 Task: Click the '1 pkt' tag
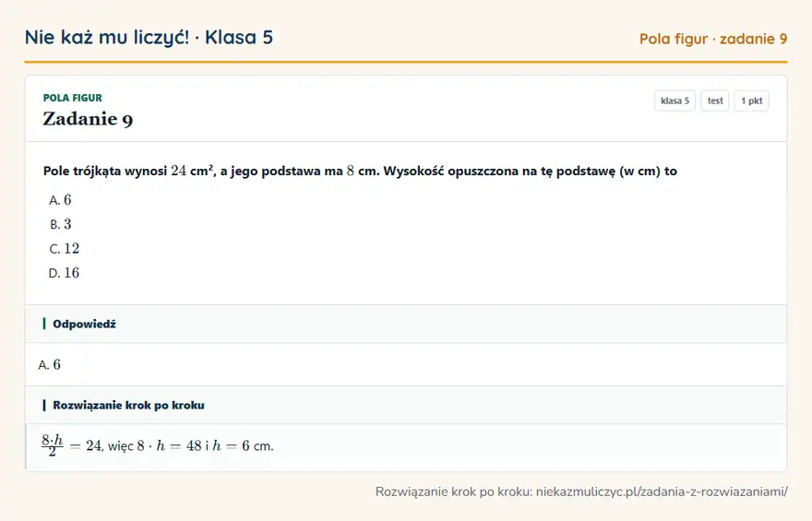pos(751,101)
